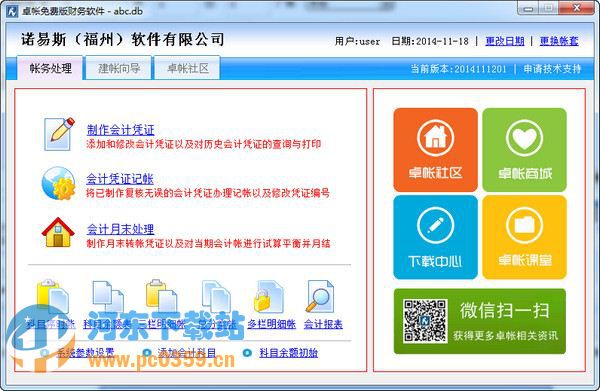Click the magnifier document icon above 会计报表

(320, 297)
